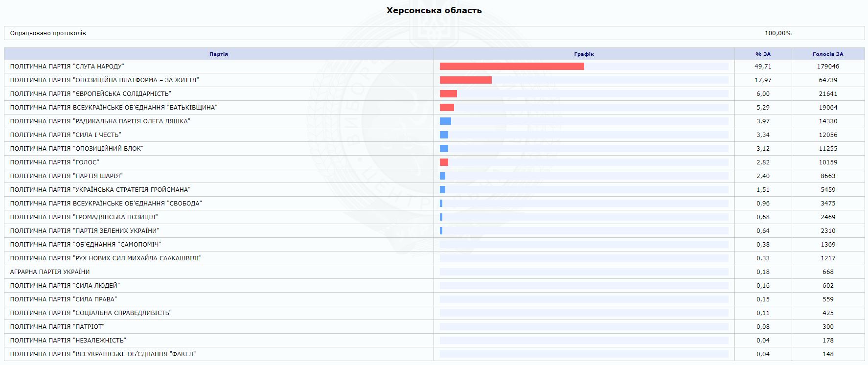The image size is (868, 365).
Task: Click the 2310 votes cell
Action: [828, 231]
